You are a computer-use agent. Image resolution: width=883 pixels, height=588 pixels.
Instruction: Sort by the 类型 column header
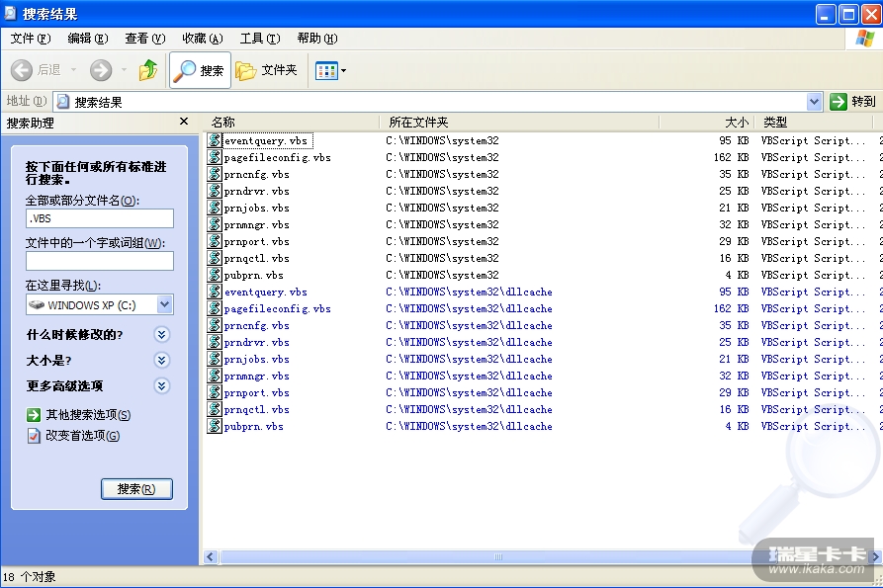pyautogui.click(x=813, y=123)
